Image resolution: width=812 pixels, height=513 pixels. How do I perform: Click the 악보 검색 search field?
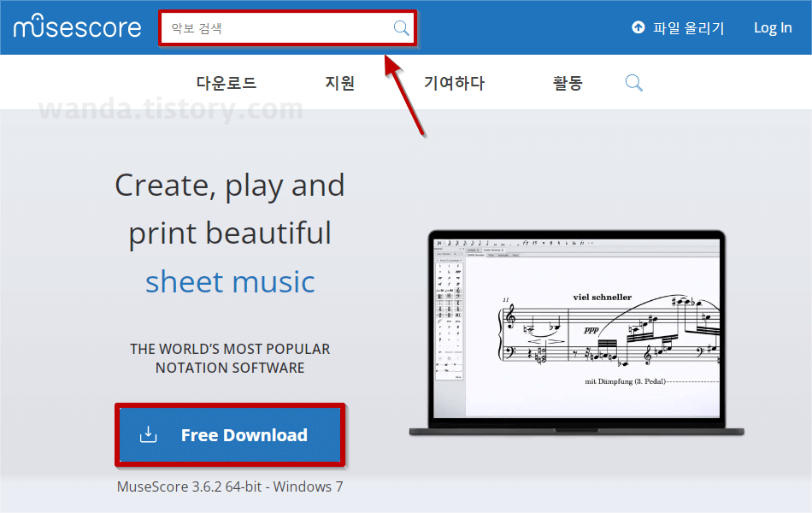point(287,28)
